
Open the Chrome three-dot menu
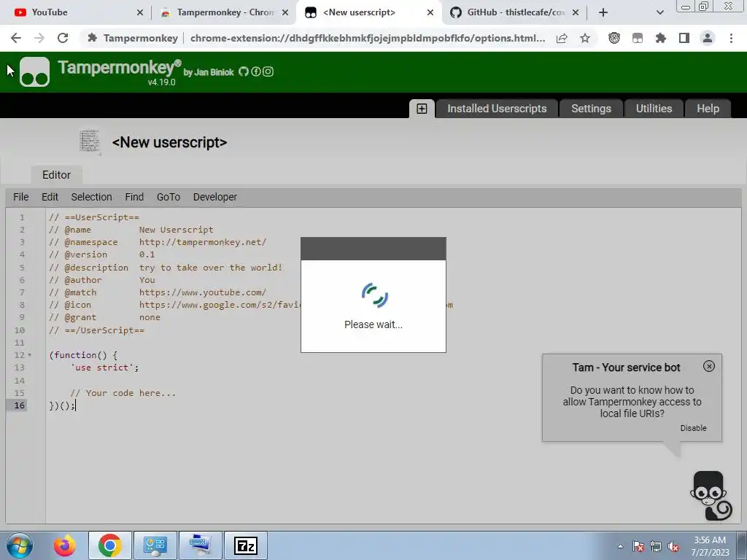point(731,38)
